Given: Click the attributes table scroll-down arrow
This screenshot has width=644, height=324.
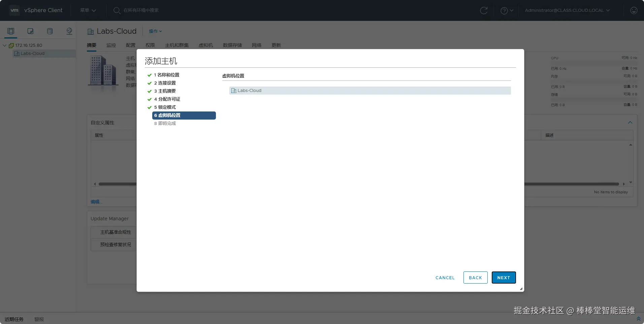Looking at the screenshot, I should click(x=631, y=183).
